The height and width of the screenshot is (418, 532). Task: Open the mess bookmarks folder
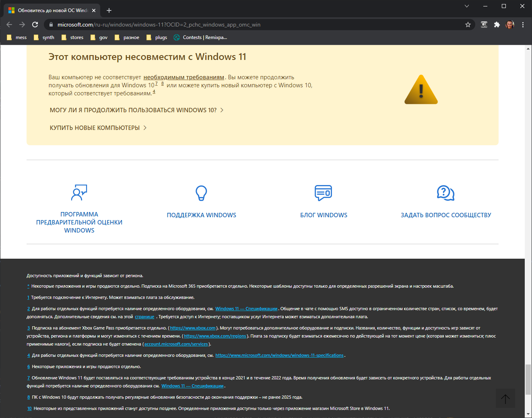pyautogui.click(x=17, y=37)
